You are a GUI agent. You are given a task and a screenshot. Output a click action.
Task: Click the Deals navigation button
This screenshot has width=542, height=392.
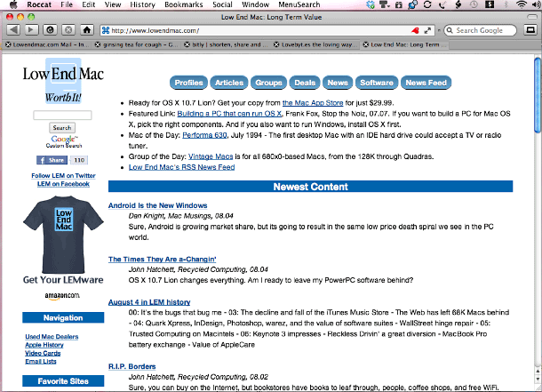pos(305,83)
